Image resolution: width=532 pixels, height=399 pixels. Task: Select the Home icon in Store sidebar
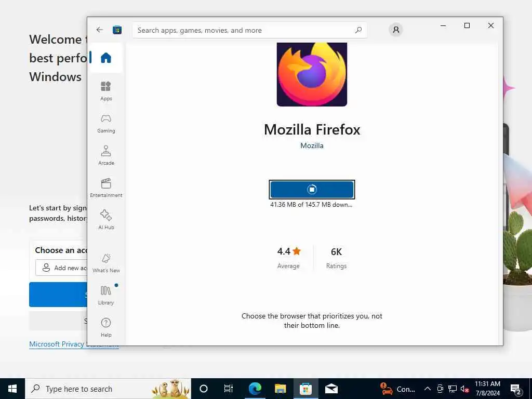pyautogui.click(x=106, y=58)
